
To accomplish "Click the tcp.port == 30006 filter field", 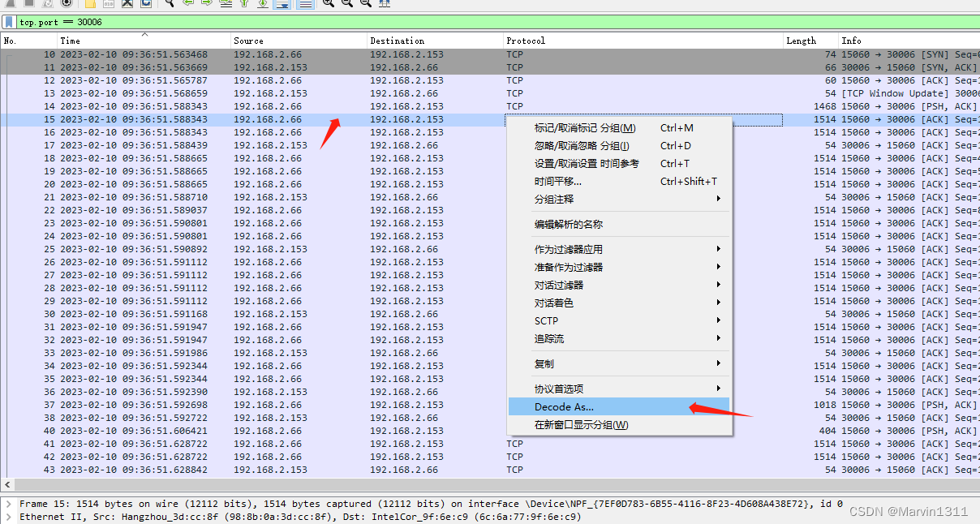I will point(496,22).
